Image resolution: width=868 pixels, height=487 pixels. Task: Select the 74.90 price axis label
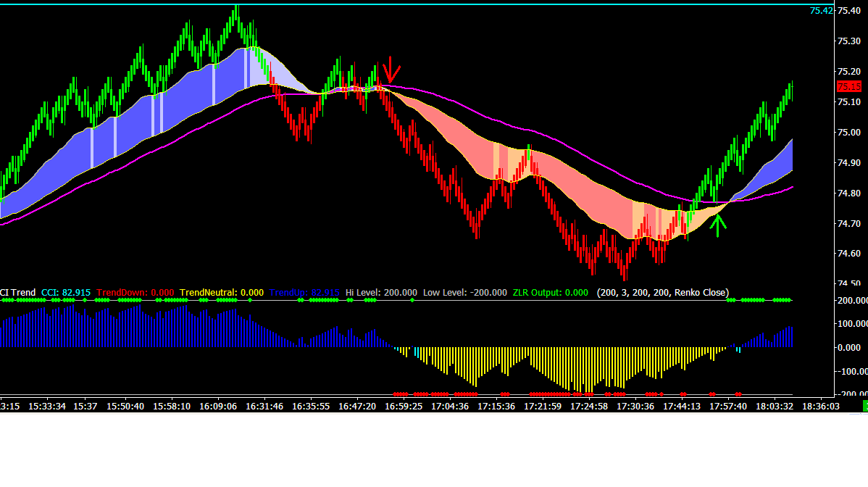tap(849, 163)
